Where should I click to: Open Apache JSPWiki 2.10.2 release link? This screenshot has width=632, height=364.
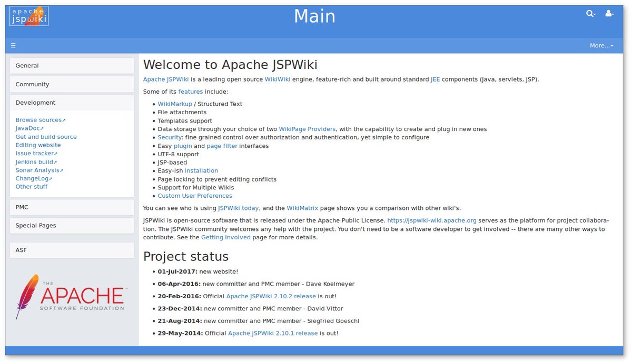tap(271, 296)
